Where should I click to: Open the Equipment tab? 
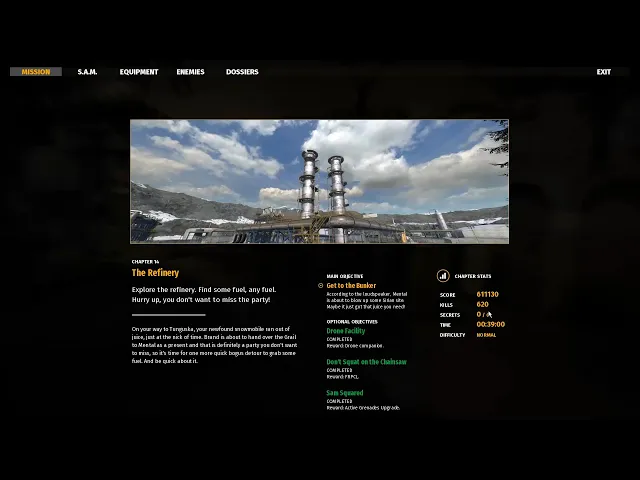pos(139,72)
